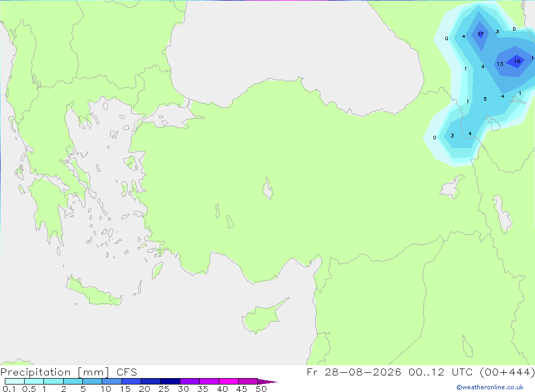Screen dimensions: 535x392
Task: Open the weatheronline.co.uk copyright link
Action: 490,387
